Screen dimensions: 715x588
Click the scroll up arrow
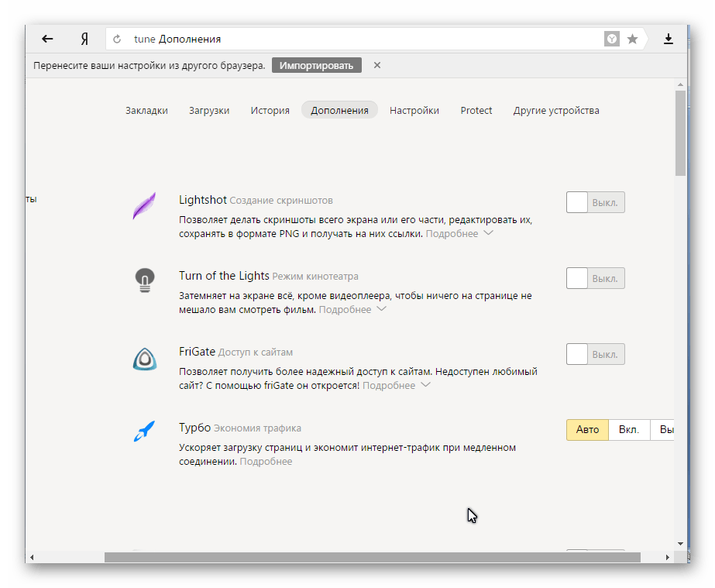(x=680, y=85)
